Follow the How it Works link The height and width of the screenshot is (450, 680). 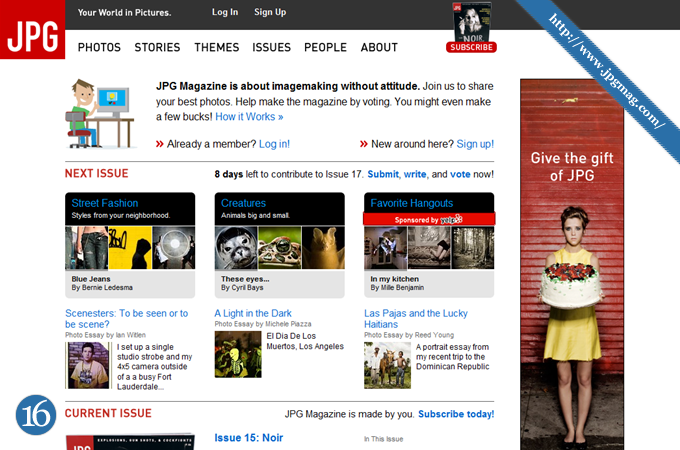[249, 117]
